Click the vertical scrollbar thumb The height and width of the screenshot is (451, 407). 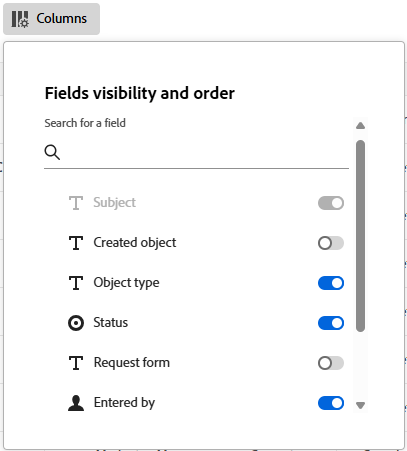click(360, 236)
